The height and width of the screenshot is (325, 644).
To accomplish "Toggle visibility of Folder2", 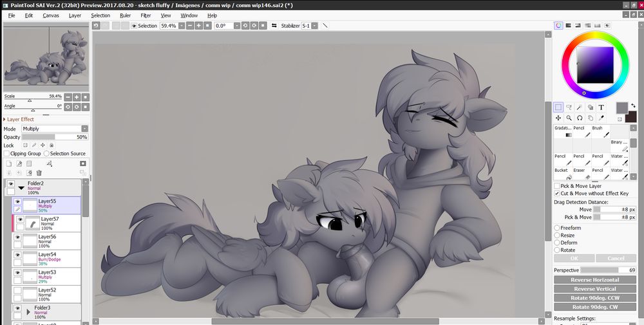I will 11,184.
